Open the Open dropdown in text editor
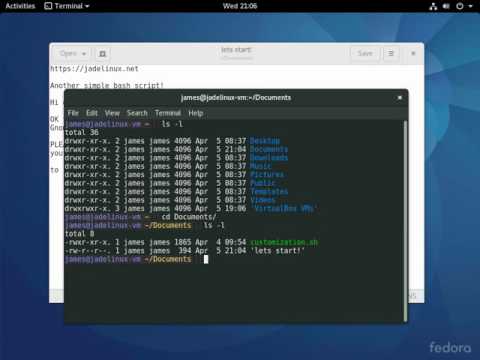 [x=73, y=53]
